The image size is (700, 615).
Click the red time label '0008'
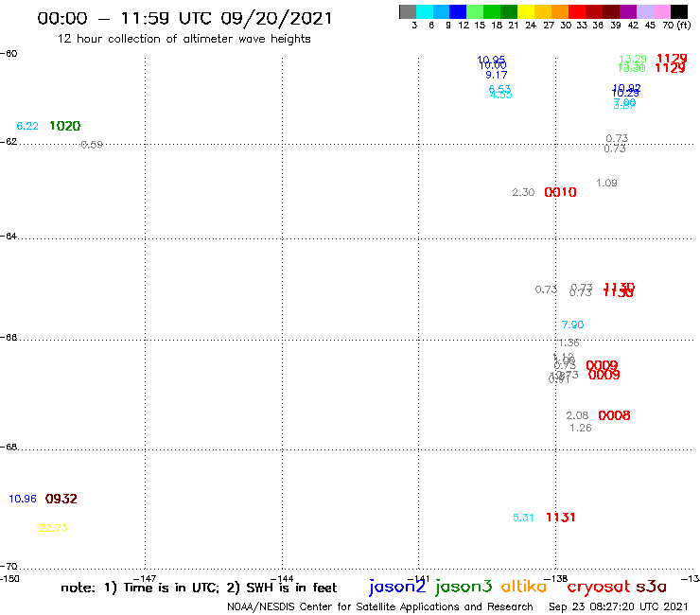[x=614, y=415]
